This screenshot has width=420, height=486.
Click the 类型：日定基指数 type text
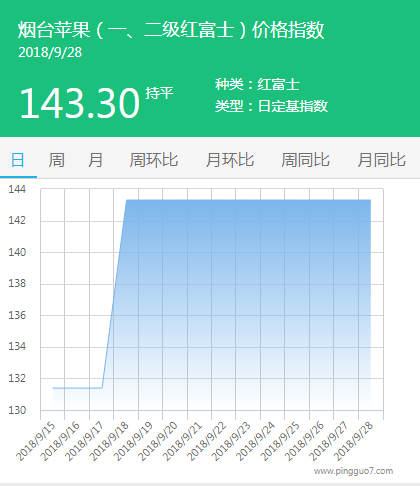[x=271, y=106]
